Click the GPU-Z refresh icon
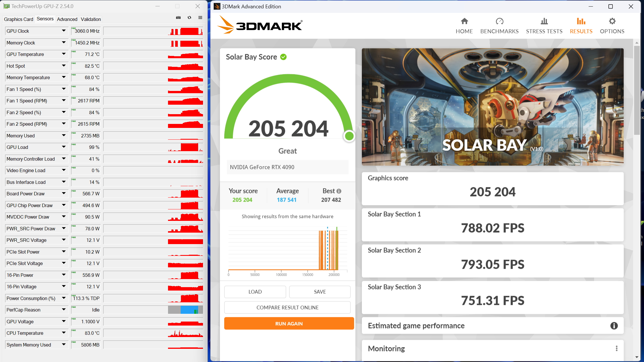The height and width of the screenshot is (362, 644). [x=189, y=18]
